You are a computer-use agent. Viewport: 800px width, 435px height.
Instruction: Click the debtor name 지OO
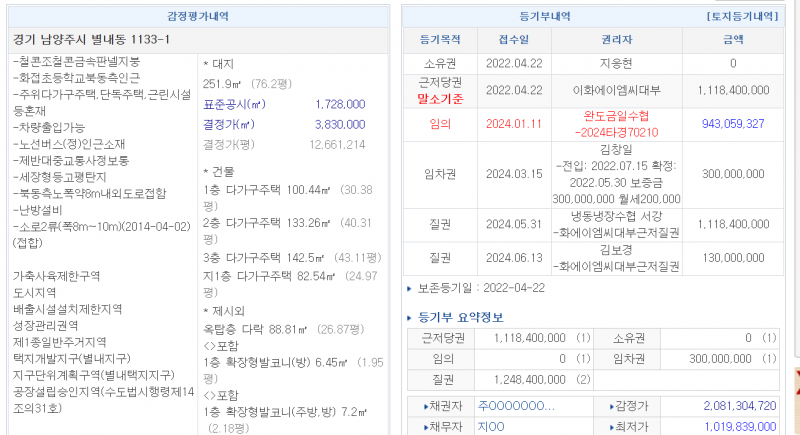click(491, 425)
